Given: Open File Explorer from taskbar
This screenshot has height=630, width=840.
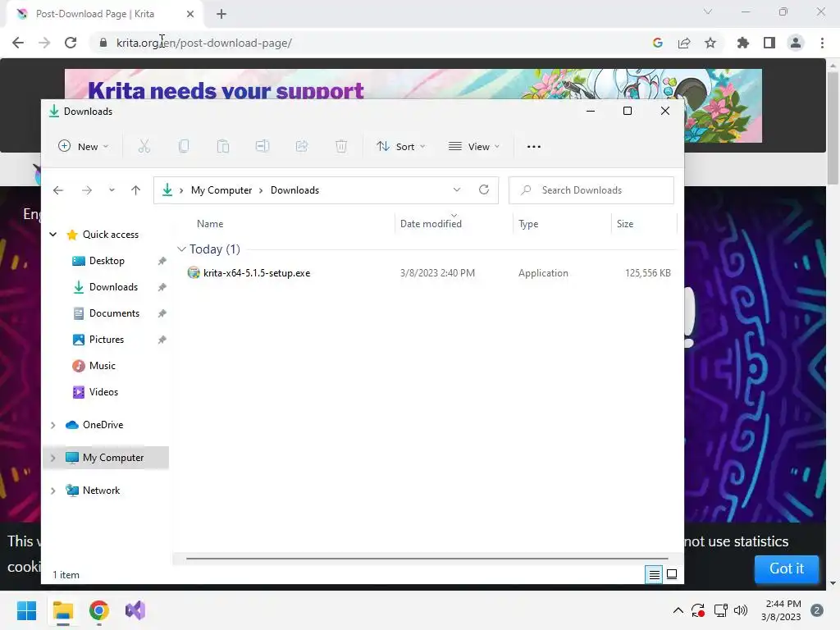Looking at the screenshot, I should (x=62, y=610).
